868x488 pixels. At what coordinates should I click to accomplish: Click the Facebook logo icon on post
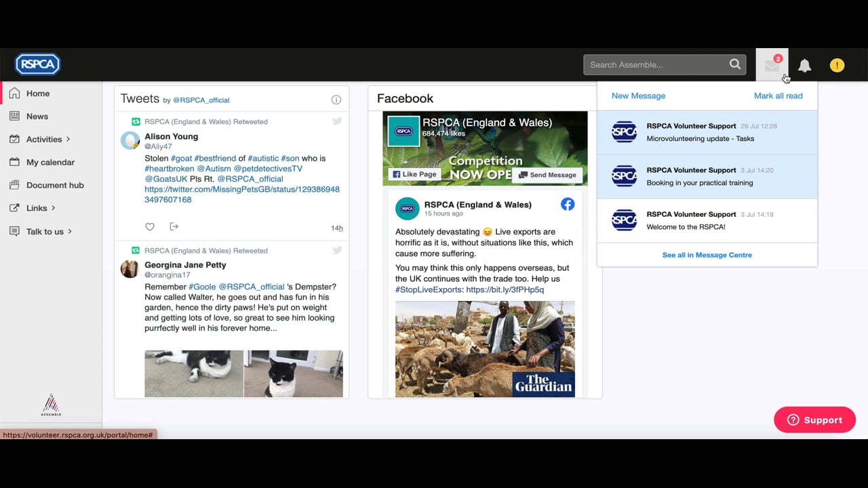[x=568, y=204]
